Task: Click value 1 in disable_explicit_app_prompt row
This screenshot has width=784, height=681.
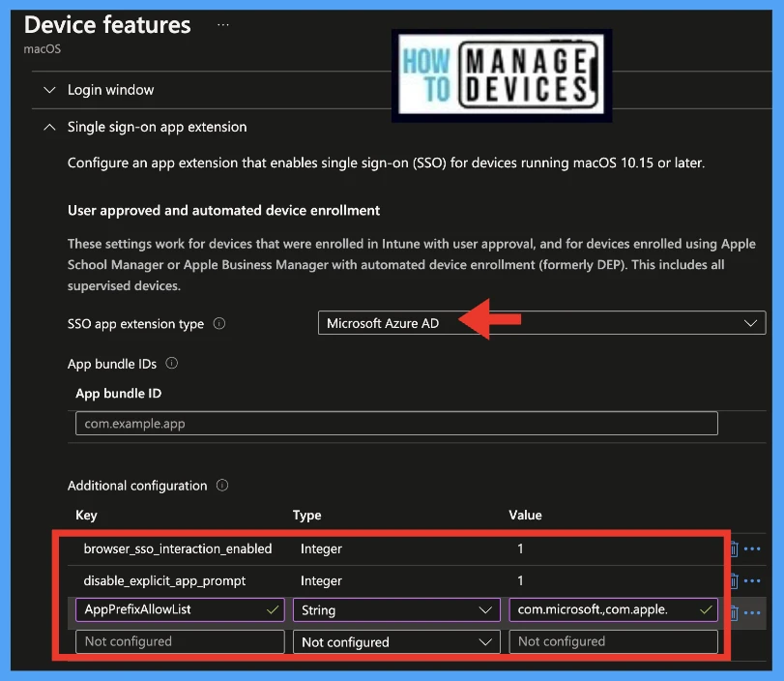Action: tap(520, 581)
